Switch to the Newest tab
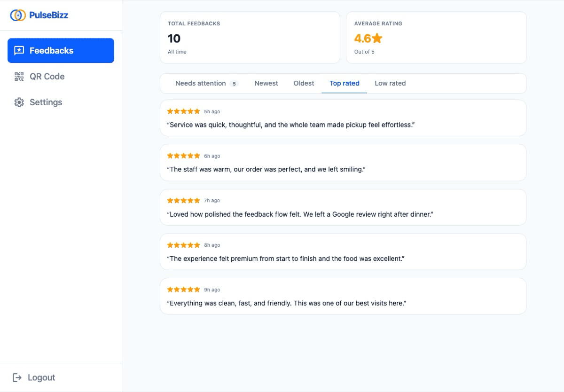 [266, 83]
